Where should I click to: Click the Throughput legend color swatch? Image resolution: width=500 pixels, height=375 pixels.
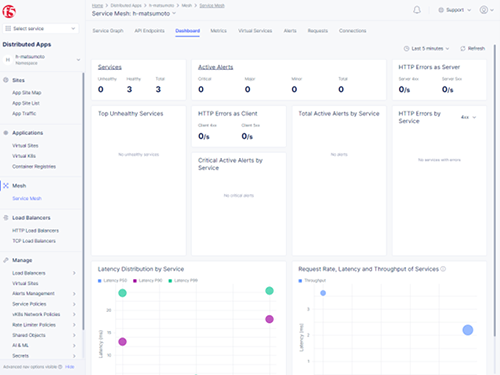pyautogui.click(x=300, y=281)
